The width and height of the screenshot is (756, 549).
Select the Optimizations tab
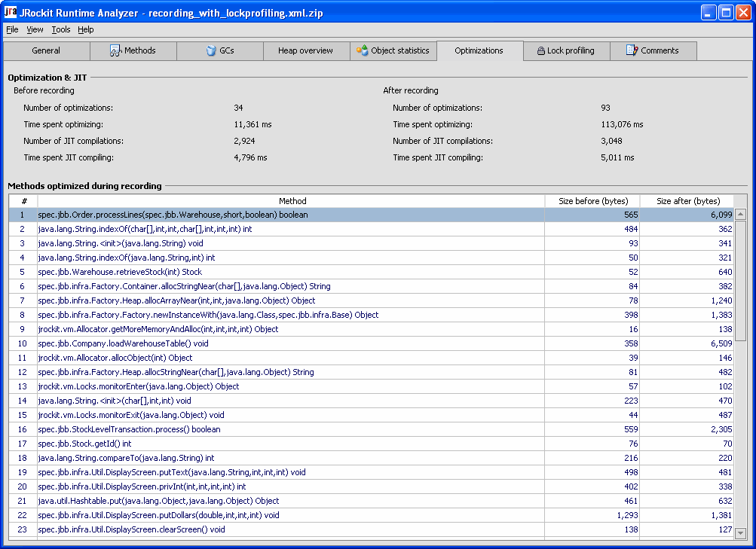point(479,50)
